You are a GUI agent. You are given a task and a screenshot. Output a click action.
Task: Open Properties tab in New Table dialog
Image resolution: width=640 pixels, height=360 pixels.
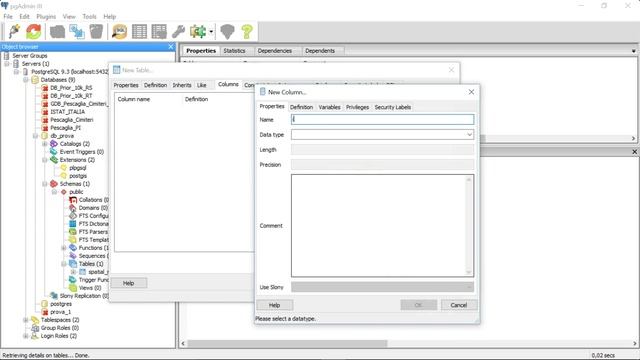(126, 85)
